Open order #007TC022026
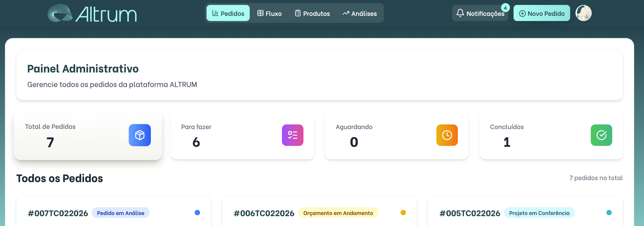Image resolution: width=644 pixels, height=226 pixels. [x=58, y=213]
